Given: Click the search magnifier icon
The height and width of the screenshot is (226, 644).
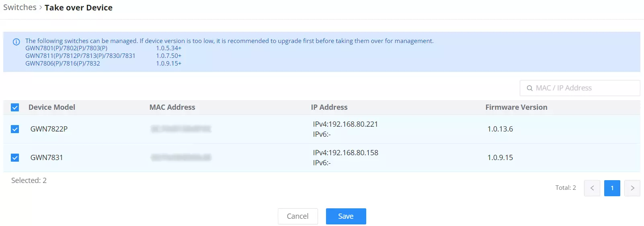Looking at the screenshot, I should click(529, 88).
